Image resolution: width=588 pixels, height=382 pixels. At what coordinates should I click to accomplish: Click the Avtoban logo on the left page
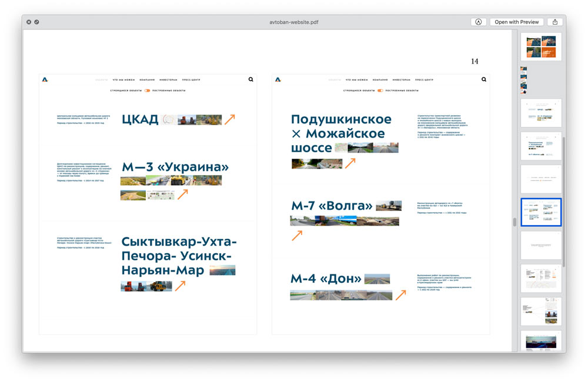45,79
